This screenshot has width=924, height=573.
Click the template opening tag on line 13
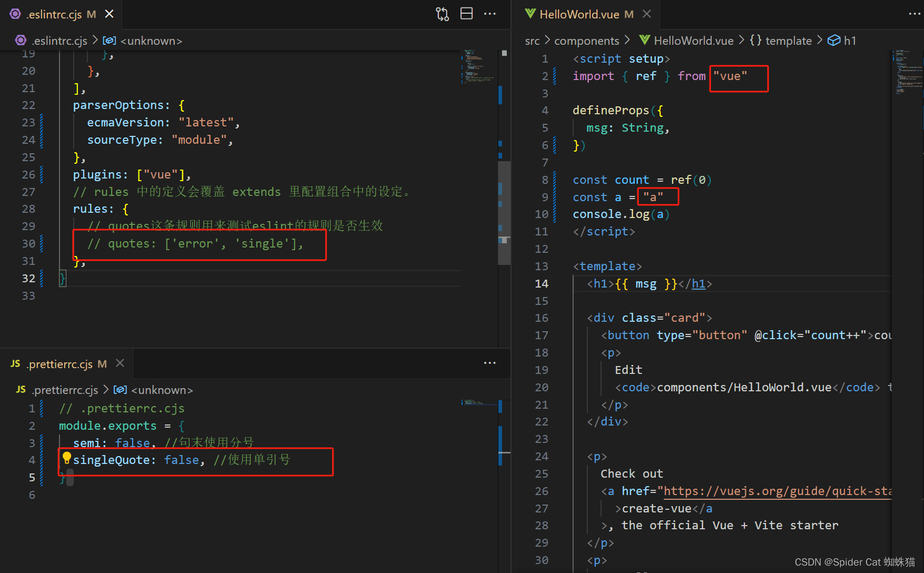coord(607,266)
